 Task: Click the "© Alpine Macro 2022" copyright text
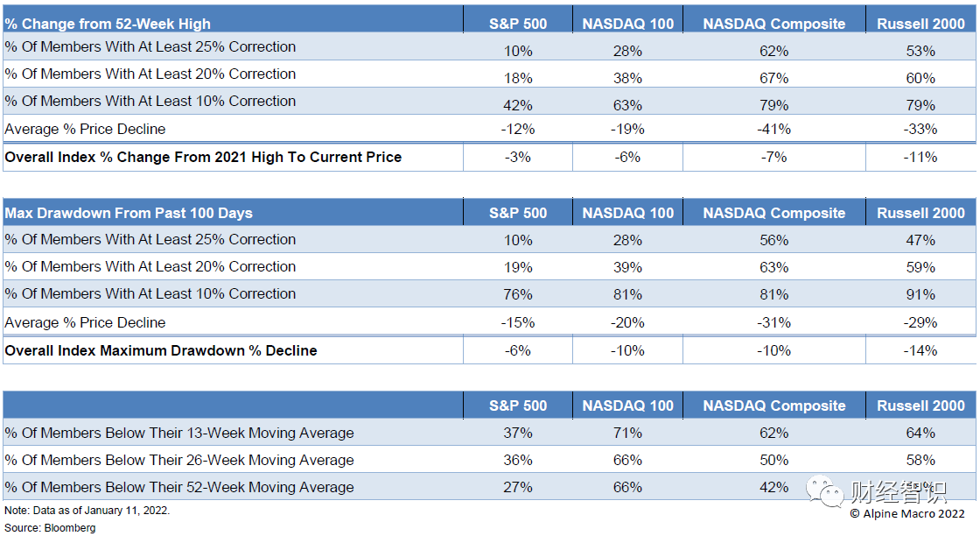(906, 514)
